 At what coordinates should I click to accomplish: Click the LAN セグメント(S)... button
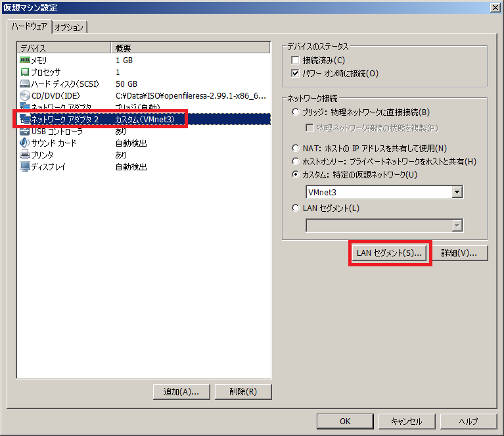(389, 253)
